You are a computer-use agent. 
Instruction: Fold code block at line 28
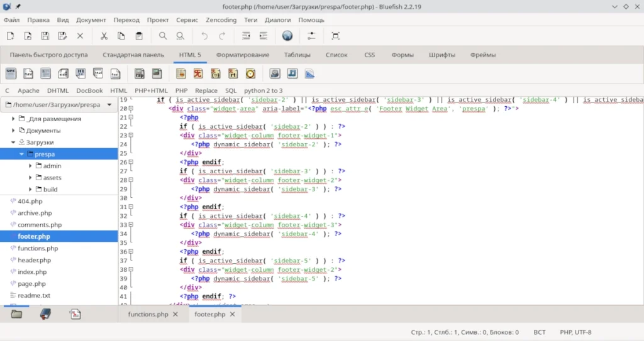click(x=131, y=180)
